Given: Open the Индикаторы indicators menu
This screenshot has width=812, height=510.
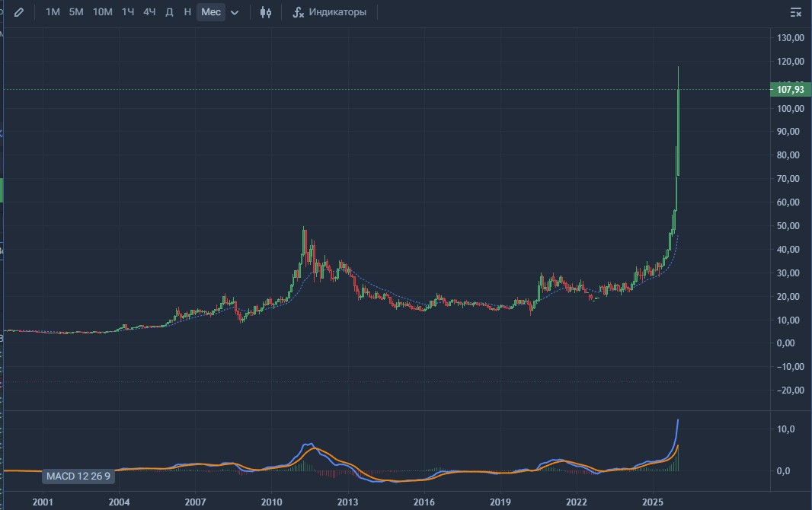Looking at the screenshot, I should click(329, 12).
